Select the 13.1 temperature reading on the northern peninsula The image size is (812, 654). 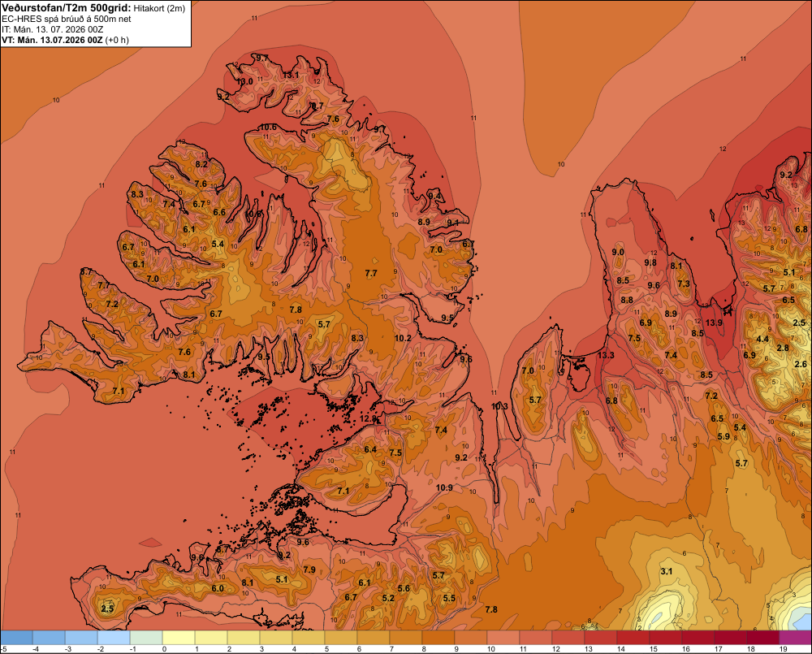click(x=291, y=75)
